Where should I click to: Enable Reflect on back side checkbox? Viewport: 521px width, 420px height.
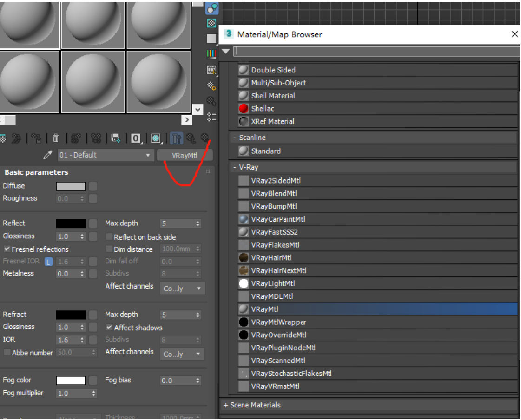point(110,237)
